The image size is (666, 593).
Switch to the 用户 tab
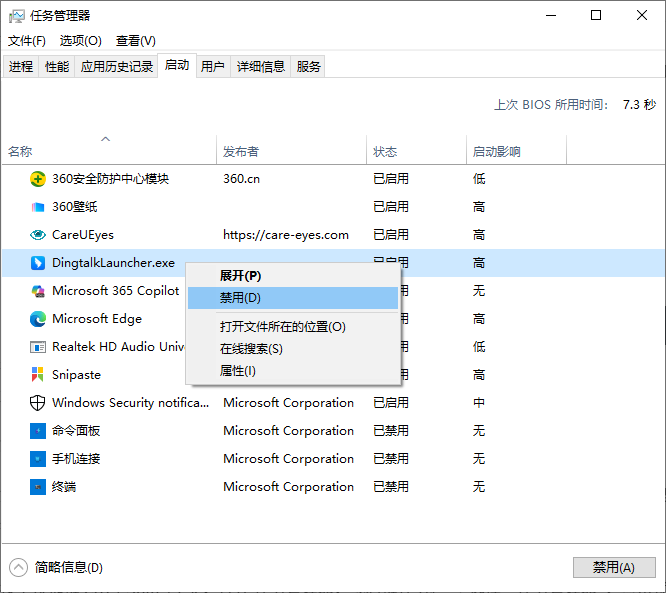coord(213,66)
